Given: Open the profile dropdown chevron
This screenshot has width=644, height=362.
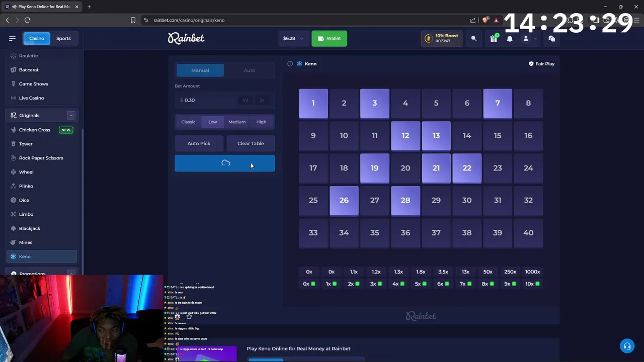Looking at the screenshot, I should [x=535, y=38].
